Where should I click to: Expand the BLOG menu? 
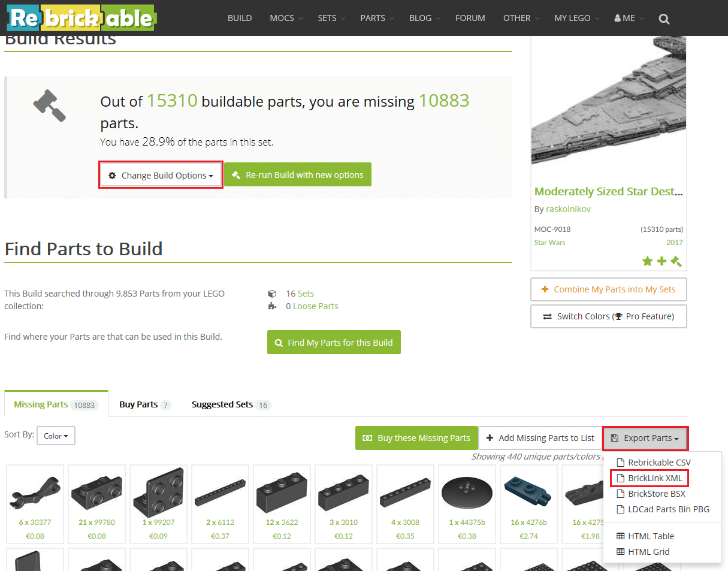(425, 18)
